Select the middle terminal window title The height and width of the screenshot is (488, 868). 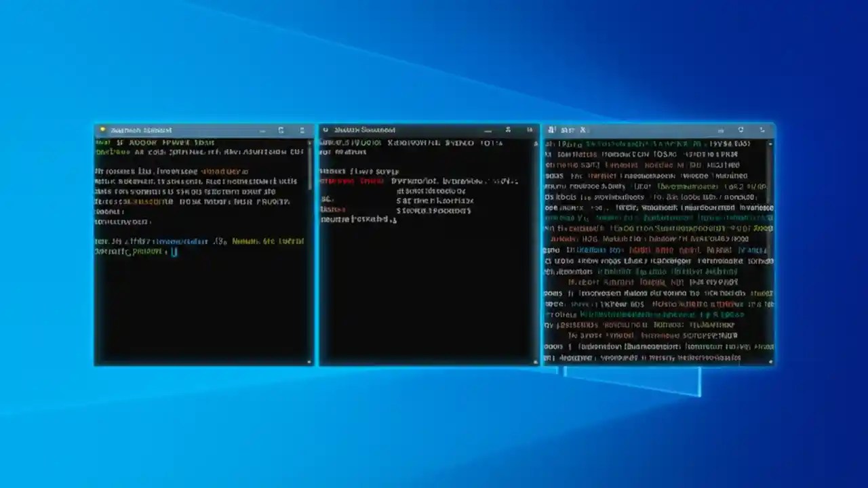point(365,129)
